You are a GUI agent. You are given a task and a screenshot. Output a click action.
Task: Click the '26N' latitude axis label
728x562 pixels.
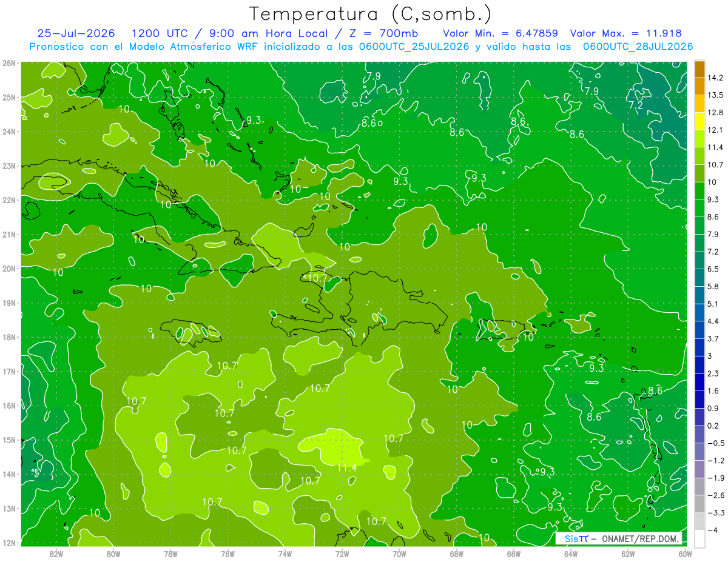click(x=8, y=63)
